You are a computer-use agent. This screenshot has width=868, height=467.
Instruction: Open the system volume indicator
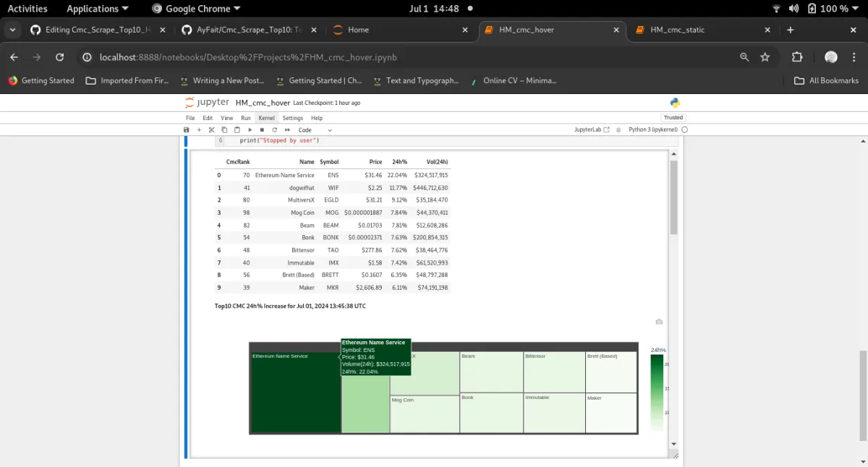pyautogui.click(x=793, y=9)
